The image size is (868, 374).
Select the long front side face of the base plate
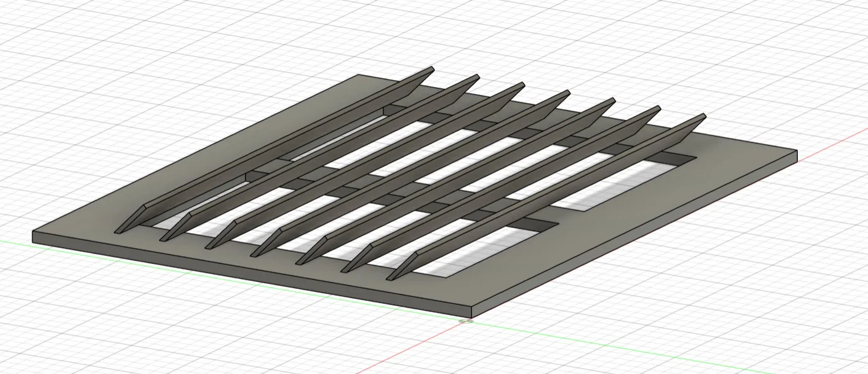[252, 275]
